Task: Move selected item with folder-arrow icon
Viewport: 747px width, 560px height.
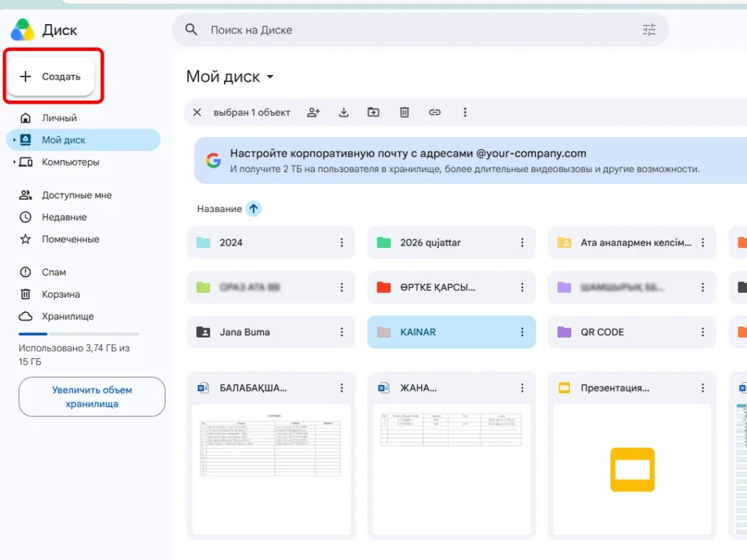Action: [x=373, y=112]
